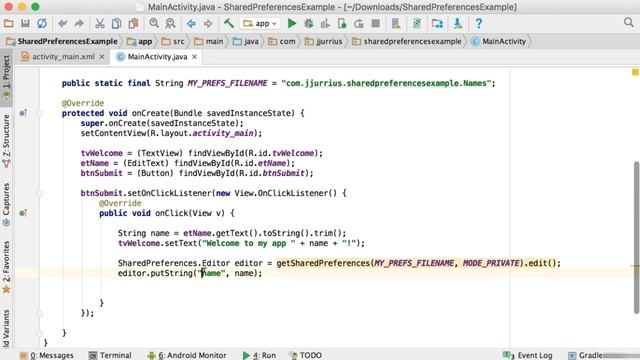Screen dimensions: 640x360
Task: Rerun the app with the toolbar rerun icon
Action: 359,23
